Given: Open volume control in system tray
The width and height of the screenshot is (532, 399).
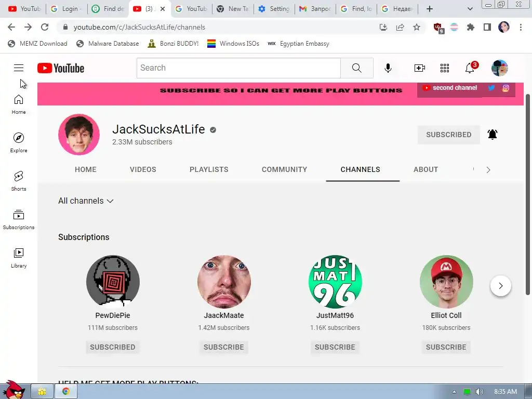Looking at the screenshot, I should click(x=479, y=392).
